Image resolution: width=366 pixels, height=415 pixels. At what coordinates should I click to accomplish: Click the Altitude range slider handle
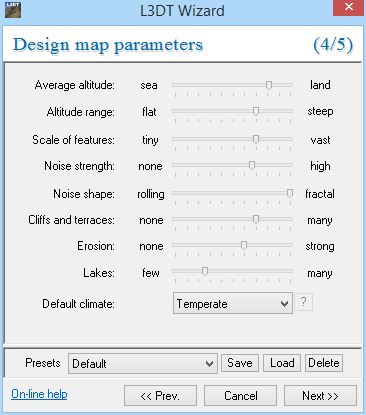256,111
